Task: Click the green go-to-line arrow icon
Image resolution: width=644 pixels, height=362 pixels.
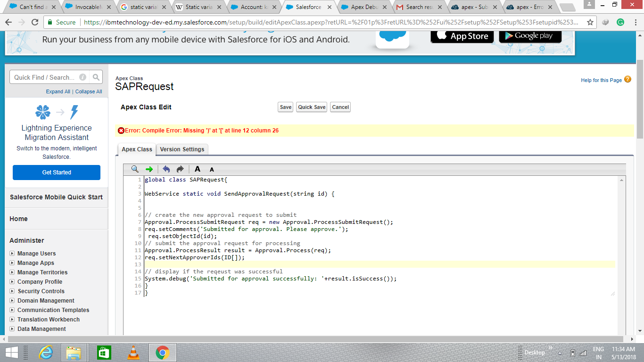Action: click(149, 169)
